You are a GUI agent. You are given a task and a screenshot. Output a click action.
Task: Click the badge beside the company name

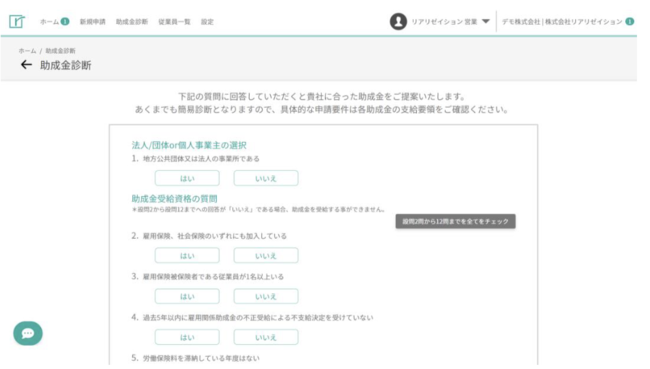click(630, 21)
